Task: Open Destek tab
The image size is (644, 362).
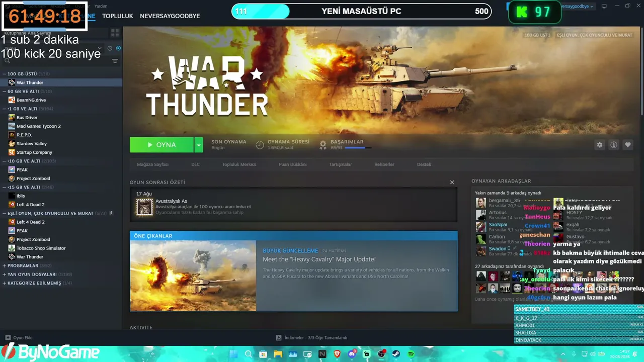Action: (424, 164)
